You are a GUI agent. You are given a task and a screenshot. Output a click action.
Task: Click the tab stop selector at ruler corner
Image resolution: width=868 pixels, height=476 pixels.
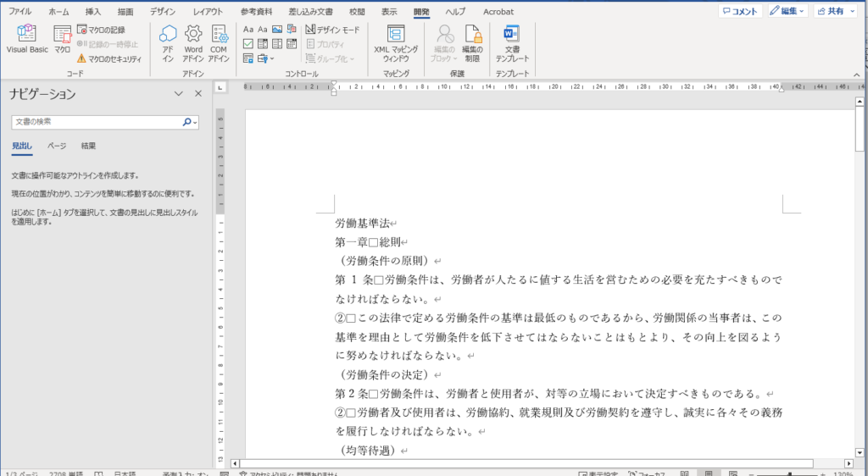coord(220,86)
